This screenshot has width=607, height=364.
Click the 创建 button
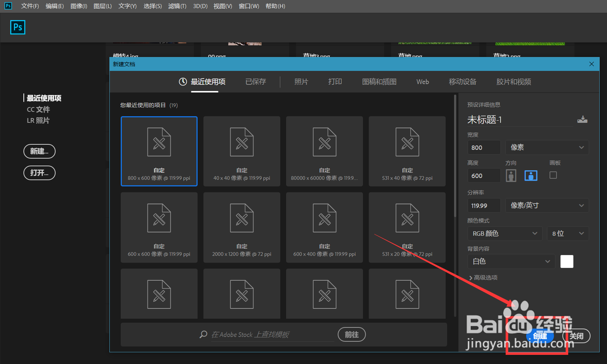(x=540, y=336)
